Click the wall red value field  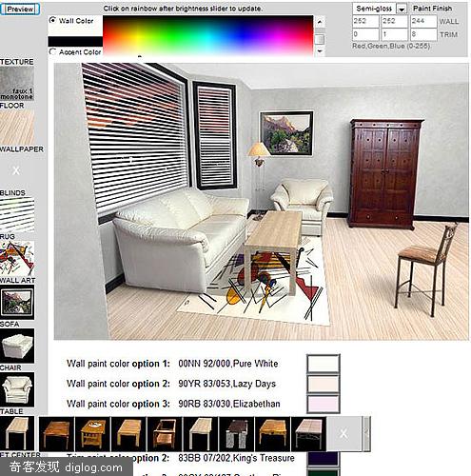pyautogui.click(x=365, y=21)
